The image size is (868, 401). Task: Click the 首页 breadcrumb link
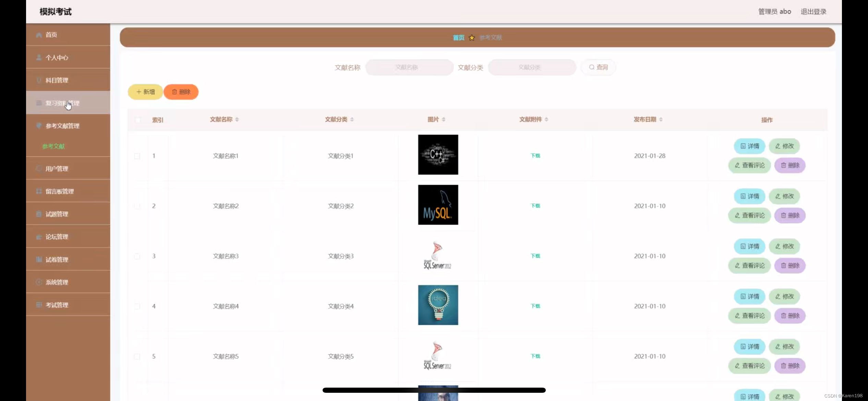pos(458,38)
